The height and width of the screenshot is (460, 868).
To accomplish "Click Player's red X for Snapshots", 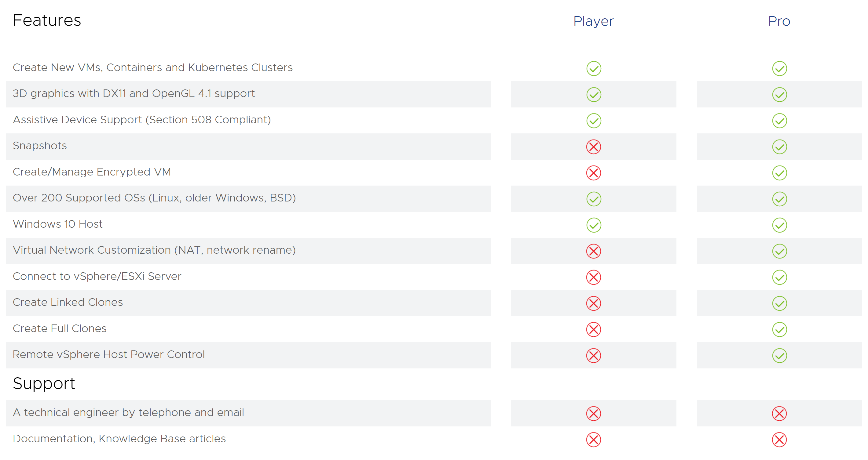I will (x=593, y=147).
